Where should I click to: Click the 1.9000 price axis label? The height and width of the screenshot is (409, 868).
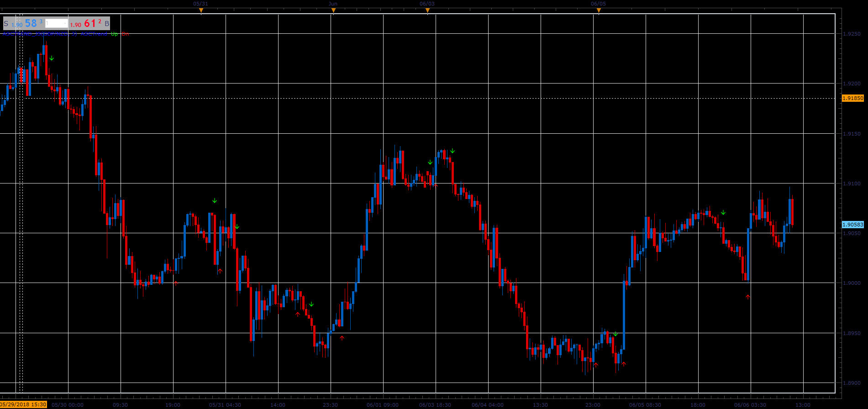[x=852, y=283]
